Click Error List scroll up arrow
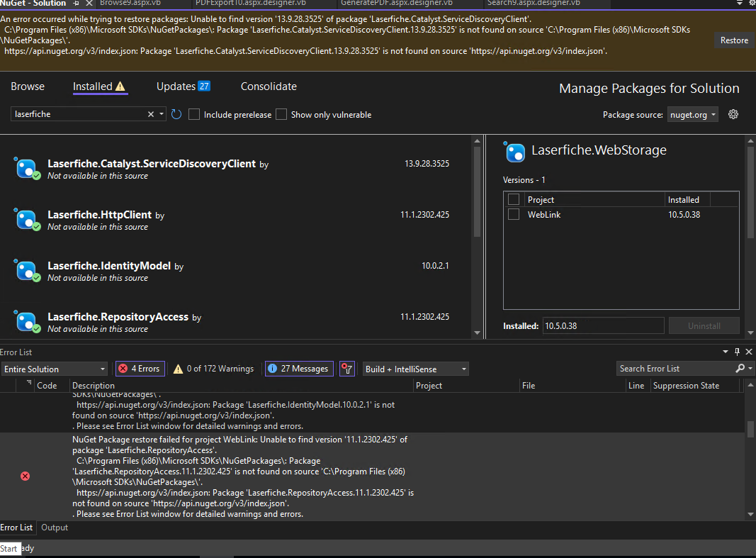 [x=751, y=385]
